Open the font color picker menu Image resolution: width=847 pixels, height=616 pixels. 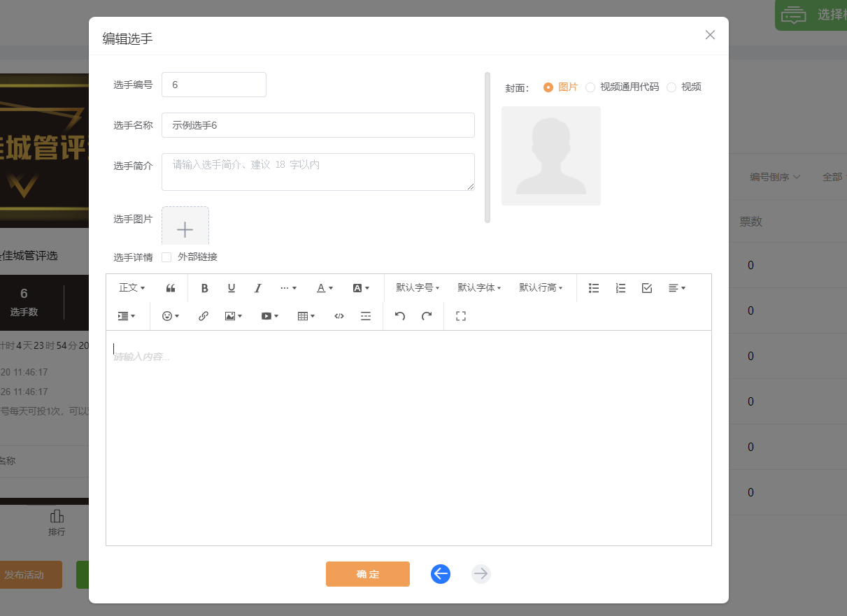point(325,288)
